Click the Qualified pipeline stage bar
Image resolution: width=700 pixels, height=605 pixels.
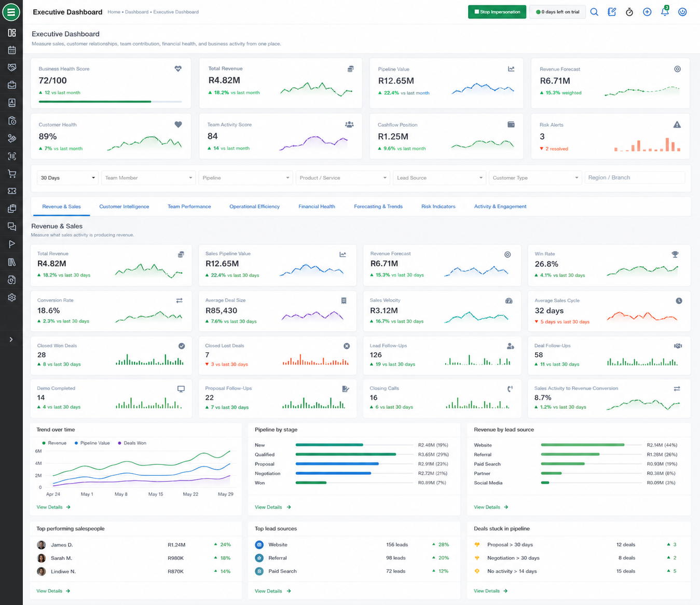tap(346, 455)
